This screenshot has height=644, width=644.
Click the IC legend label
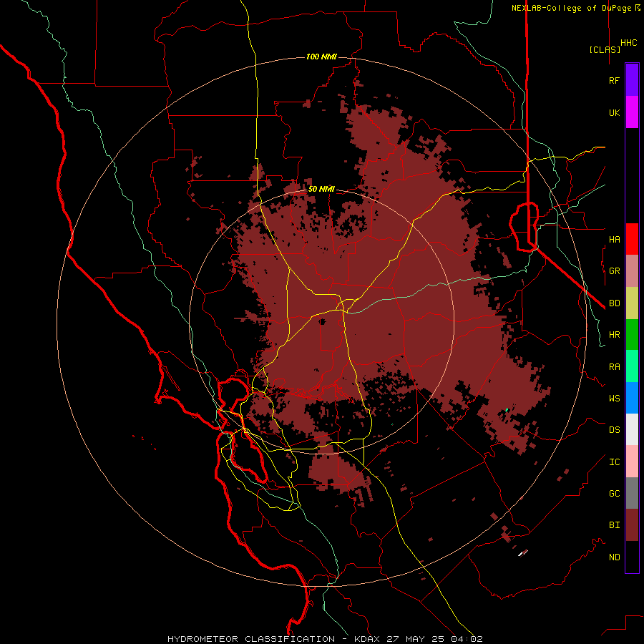pyautogui.click(x=614, y=462)
